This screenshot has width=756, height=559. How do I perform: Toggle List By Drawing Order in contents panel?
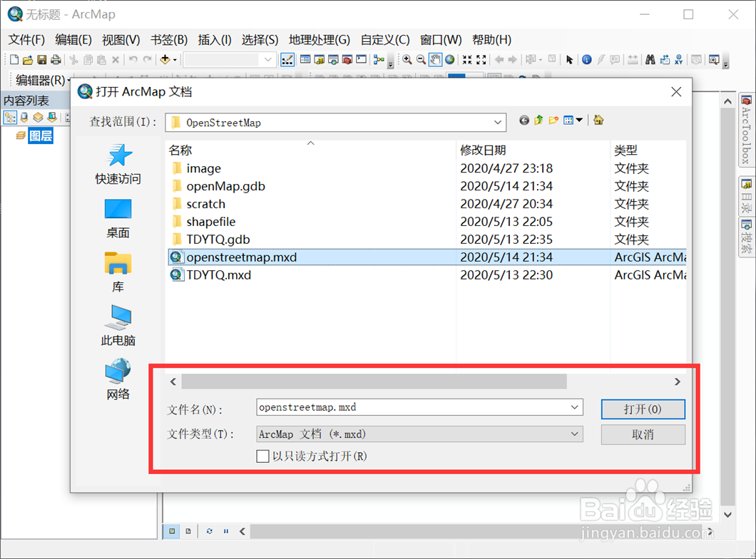[x=10, y=117]
